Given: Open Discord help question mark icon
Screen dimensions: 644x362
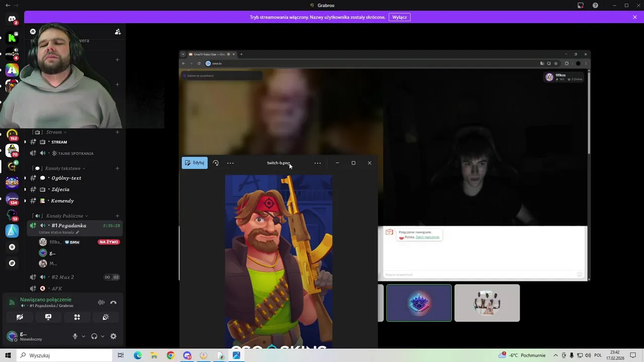Looking at the screenshot, I should point(596,6).
